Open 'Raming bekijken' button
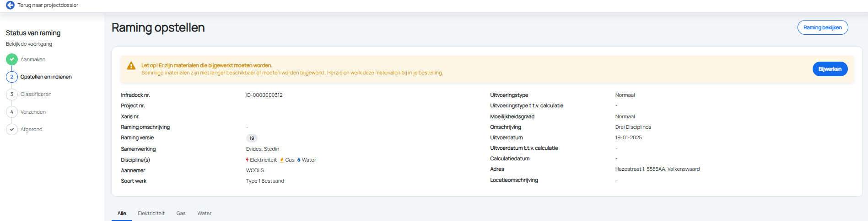The height and width of the screenshot is (221, 868). (822, 27)
